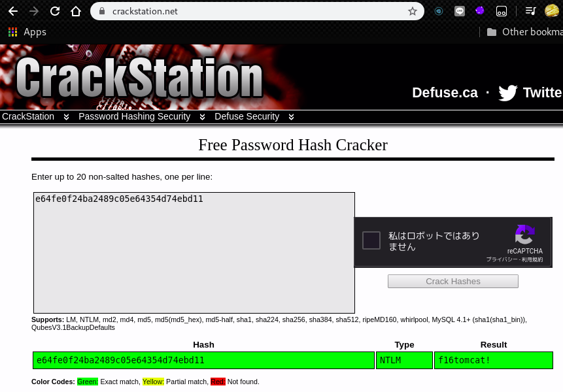This screenshot has width=563, height=392.
Task: Click the Result column header
Action: click(493, 345)
